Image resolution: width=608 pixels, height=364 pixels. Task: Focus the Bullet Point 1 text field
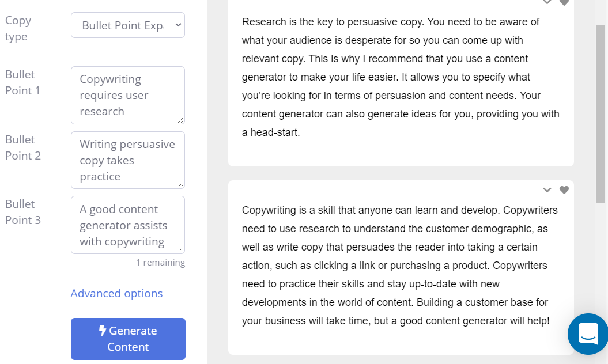[x=127, y=94]
